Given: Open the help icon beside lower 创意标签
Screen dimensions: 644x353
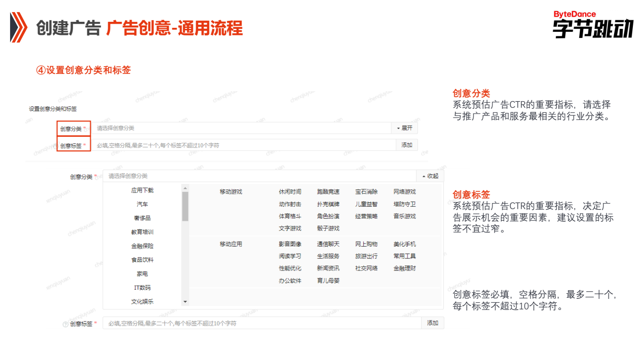Looking at the screenshot, I should click(65, 324).
